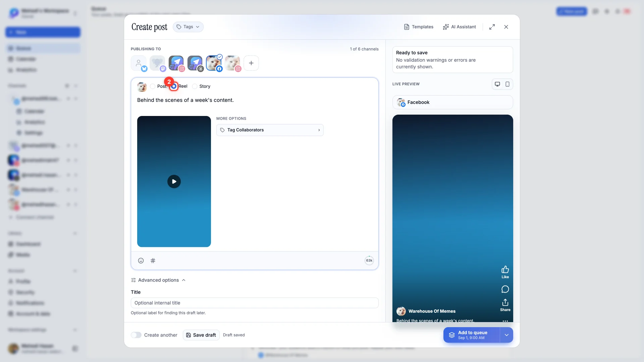
Task: Click the Facebook preview channel header
Action: coord(453,102)
